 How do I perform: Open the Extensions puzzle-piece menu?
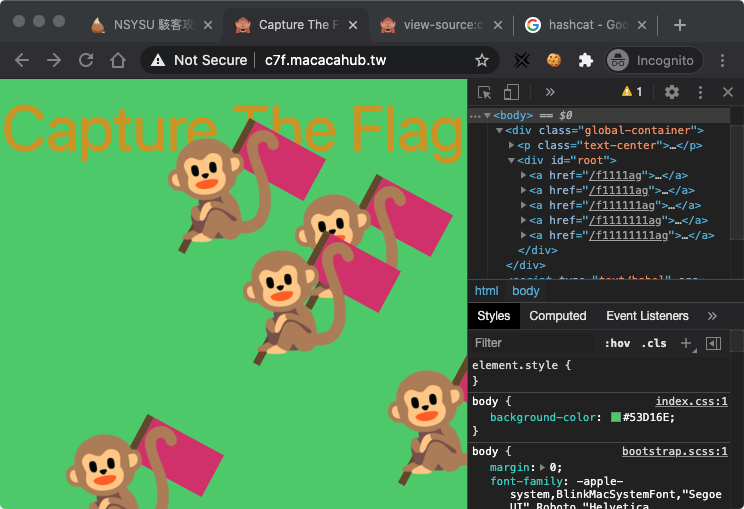click(586, 60)
